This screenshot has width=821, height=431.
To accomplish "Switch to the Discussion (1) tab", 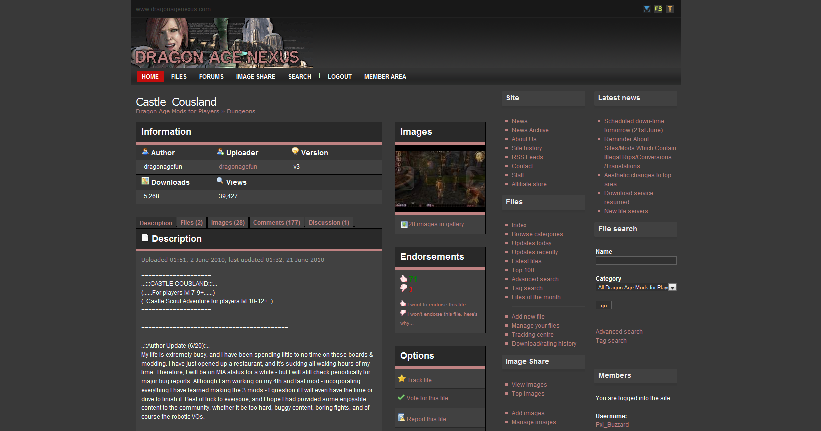I will (x=329, y=223).
